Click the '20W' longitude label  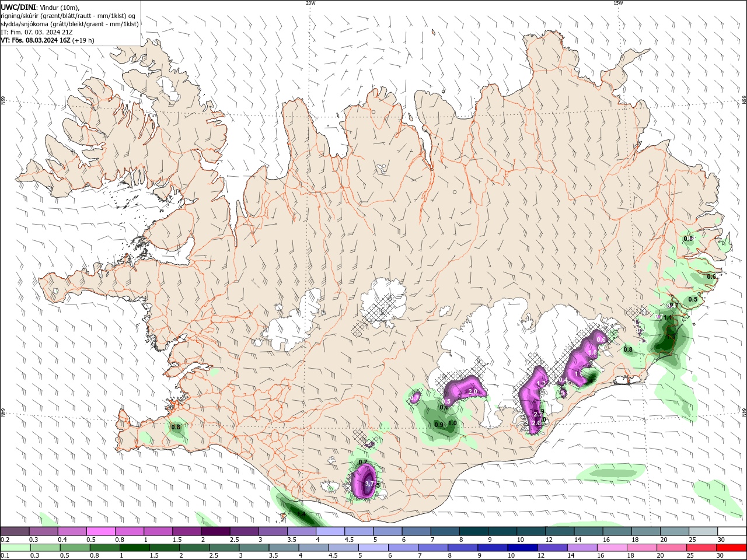coord(310,3)
